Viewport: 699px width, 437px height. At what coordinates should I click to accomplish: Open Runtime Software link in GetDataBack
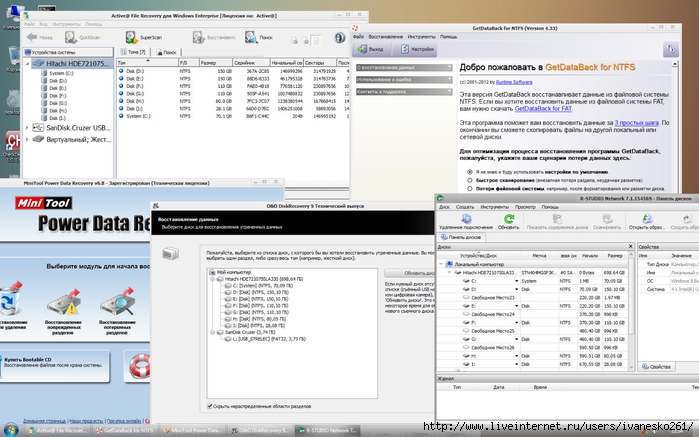point(514,82)
